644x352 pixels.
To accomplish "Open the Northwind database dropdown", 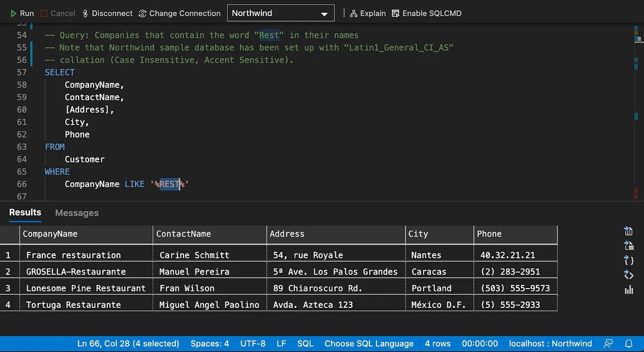I will [281, 13].
